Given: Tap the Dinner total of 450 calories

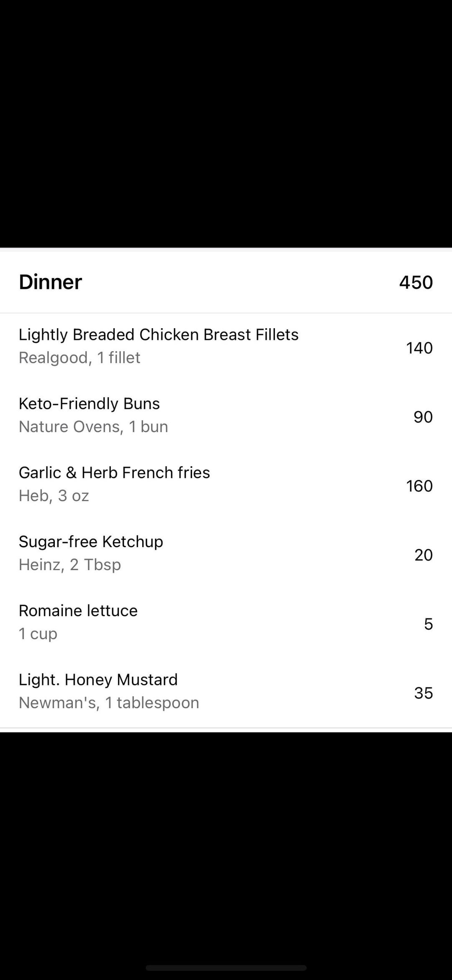Looking at the screenshot, I should point(416,283).
